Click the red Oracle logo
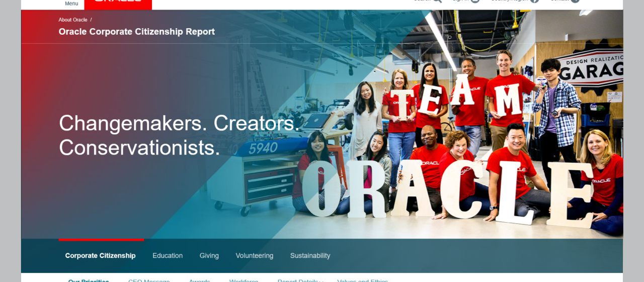644x282 pixels. pyautogui.click(x=118, y=4)
